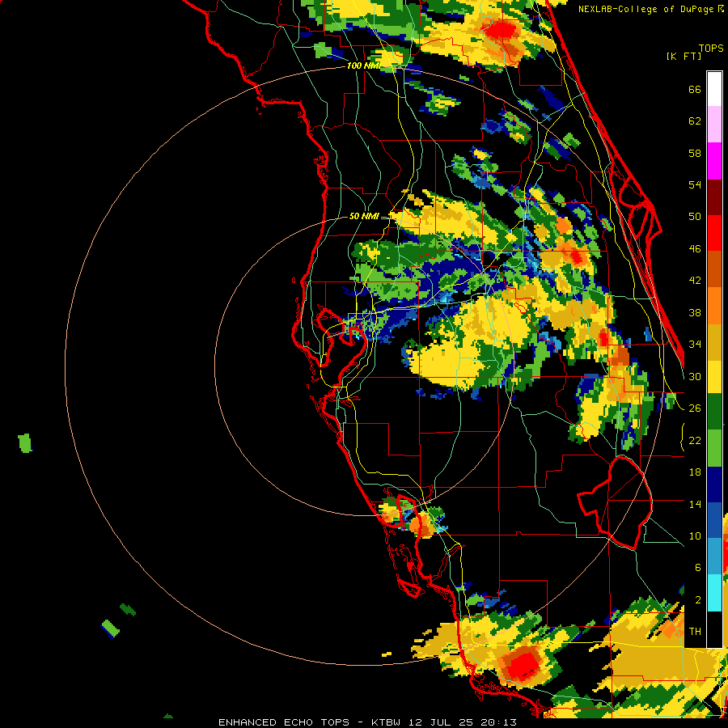Select the 2 legend value

(x=698, y=599)
